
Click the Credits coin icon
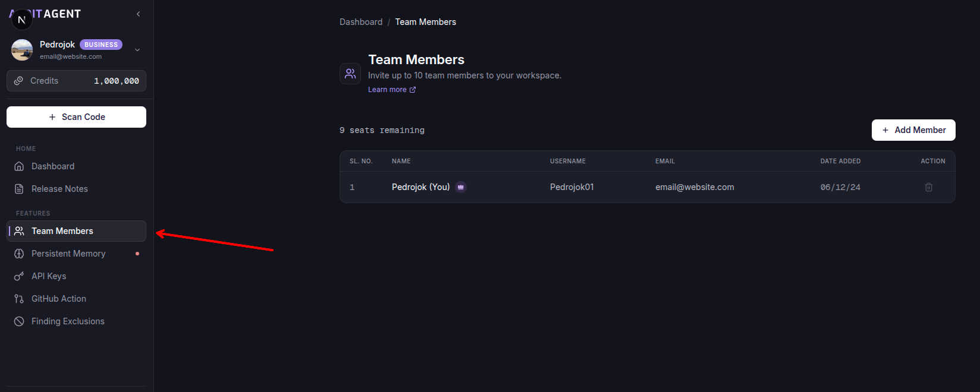tap(18, 81)
